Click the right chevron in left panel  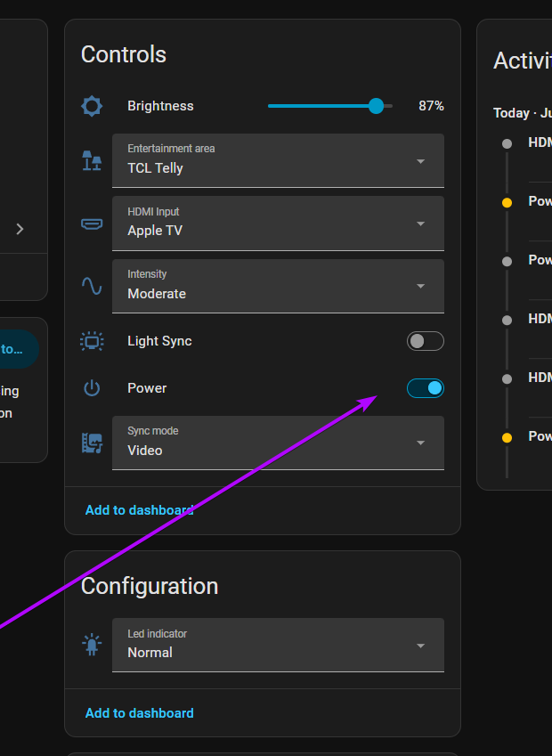coord(20,229)
